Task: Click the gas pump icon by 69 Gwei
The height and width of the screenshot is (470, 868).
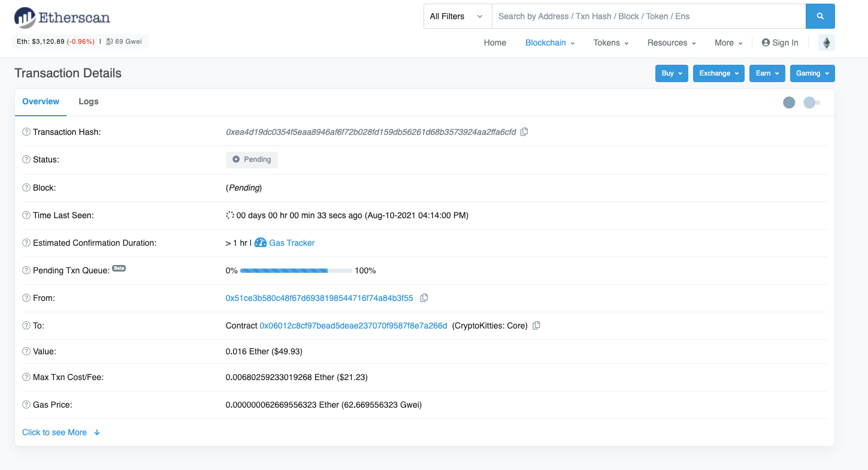Action: (110, 41)
